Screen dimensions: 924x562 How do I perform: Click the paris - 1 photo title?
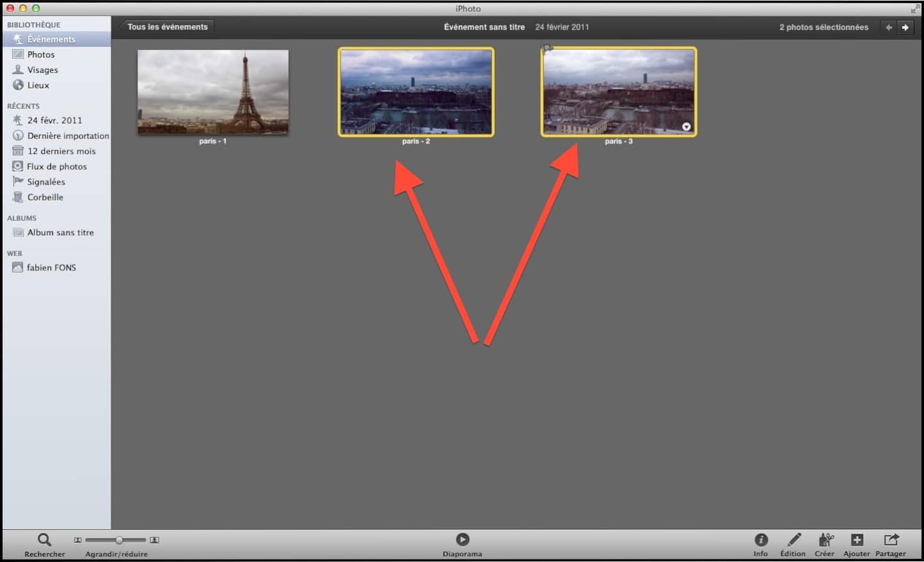click(x=213, y=141)
